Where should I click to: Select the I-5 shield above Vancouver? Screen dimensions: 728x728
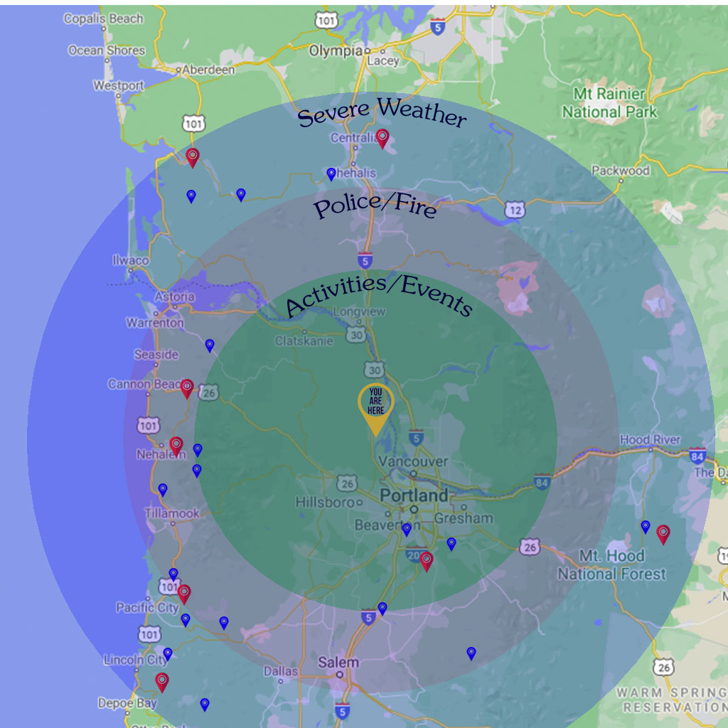tap(416, 437)
